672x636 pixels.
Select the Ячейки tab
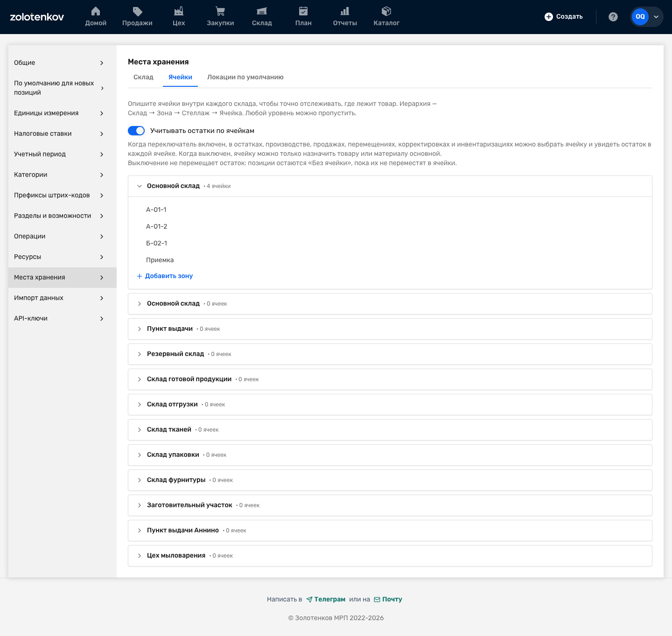[180, 77]
